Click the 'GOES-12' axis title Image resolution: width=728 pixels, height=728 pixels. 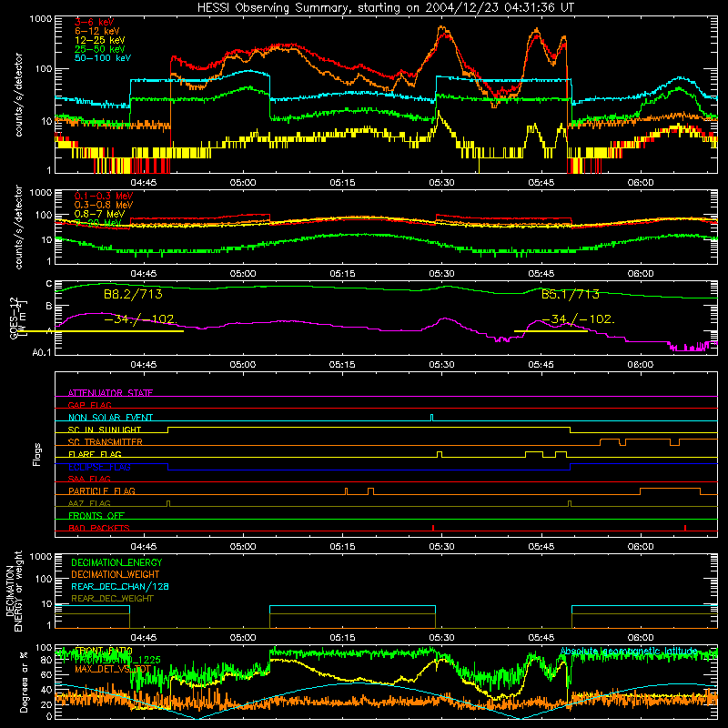(x=14, y=318)
